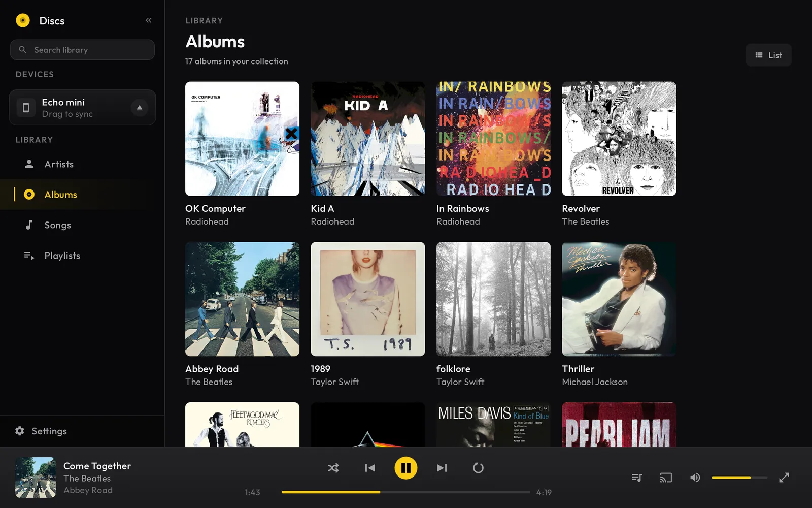Open the folklore album cover
The height and width of the screenshot is (508, 812).
coord(493,299)
